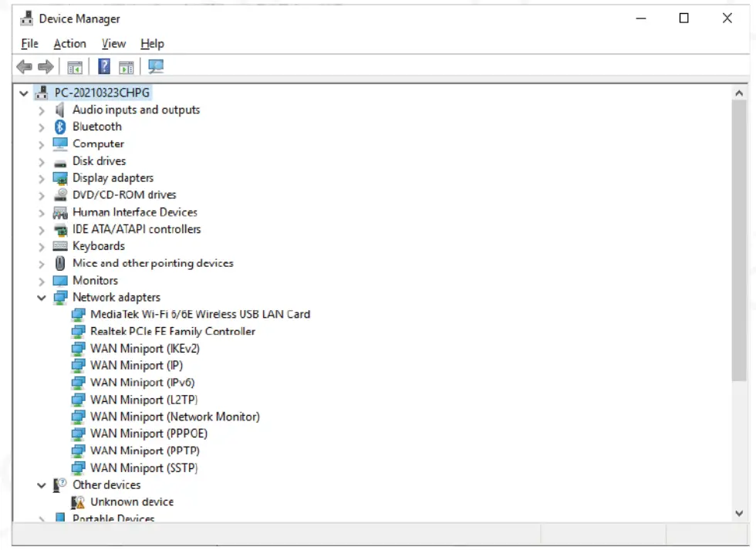Viewport: 756px width, 550px height.
Task: Select the MediaTek Wi-Fi 6/6E Wireless USB LAN Card
Action: [200, 314]
